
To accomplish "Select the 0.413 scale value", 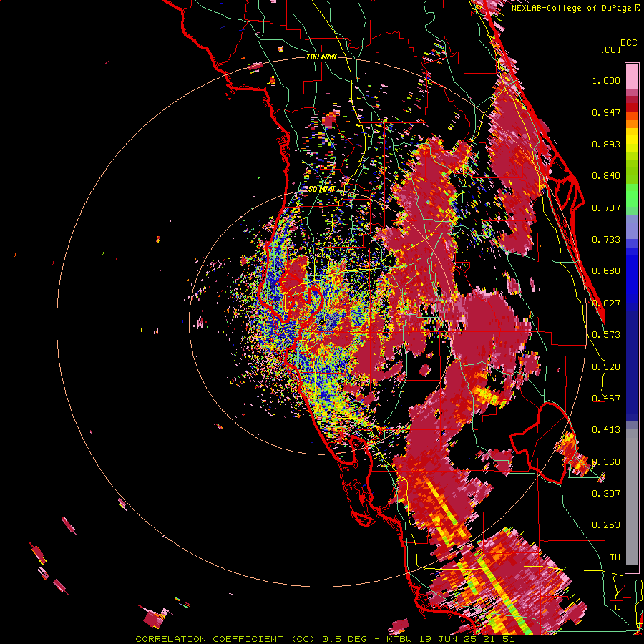I will pyautogui.click(x=606, y=430).
